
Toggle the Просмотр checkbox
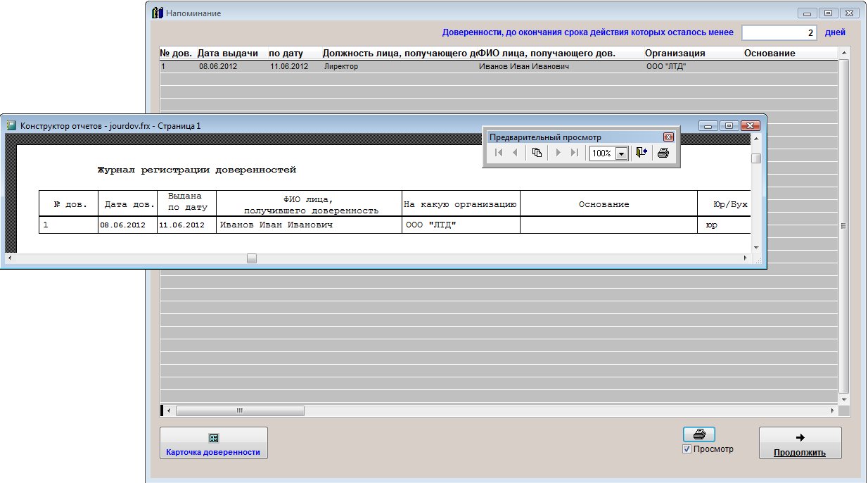coord(687,449)
